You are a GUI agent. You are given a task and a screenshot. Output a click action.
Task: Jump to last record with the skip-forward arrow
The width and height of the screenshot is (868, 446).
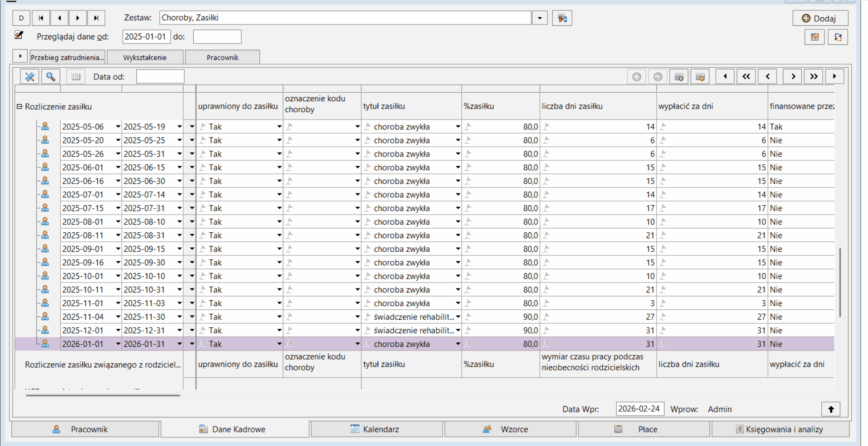point(96,18)
